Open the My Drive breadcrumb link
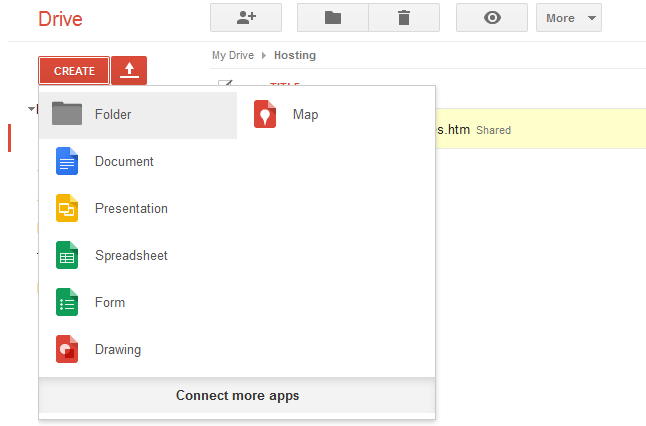The height and width of the screenshot is (426, 646). point(233,55)
